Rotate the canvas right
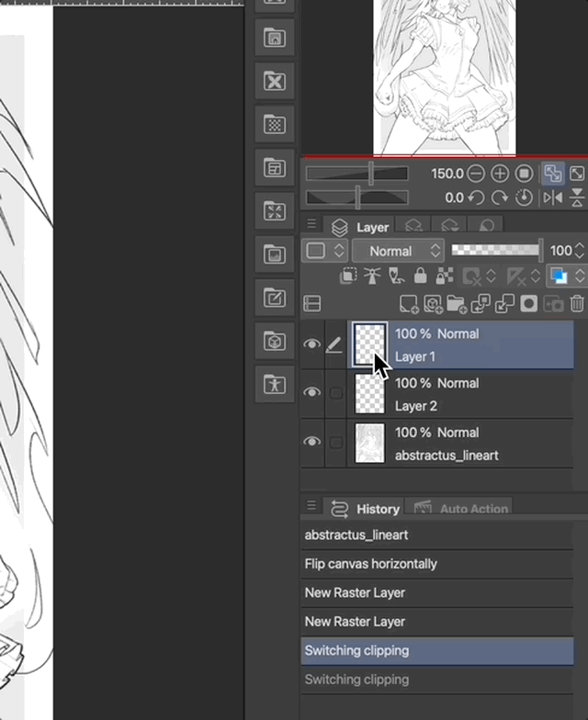Image resolution: width=588 pixels, height=720 pixels. tap(500, 198)
